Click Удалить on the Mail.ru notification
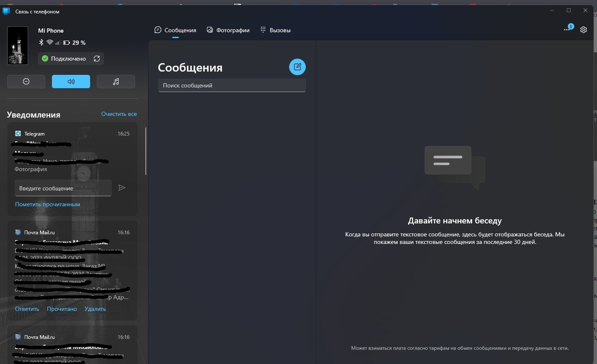The width and height of the screenshot is (597, 364). [x=95, y=309]
